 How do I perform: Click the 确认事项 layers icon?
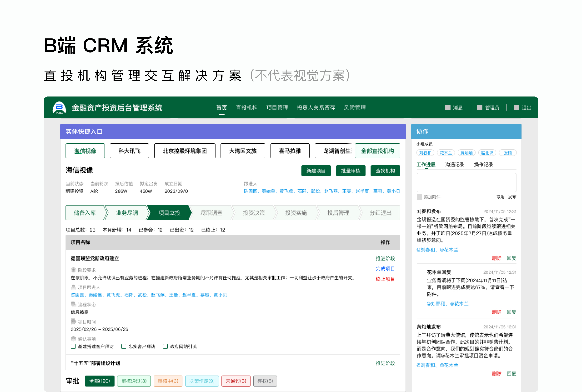point(73,339)
